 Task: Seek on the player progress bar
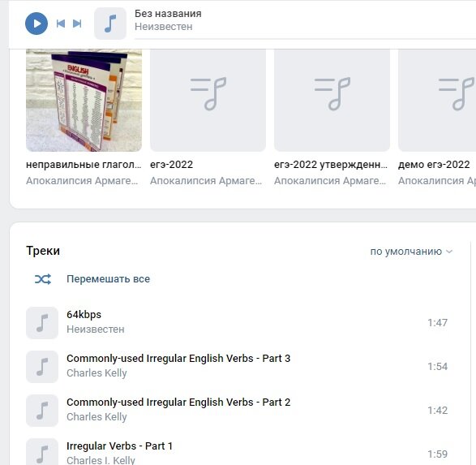pyautogui.click(x=305, y=39)
